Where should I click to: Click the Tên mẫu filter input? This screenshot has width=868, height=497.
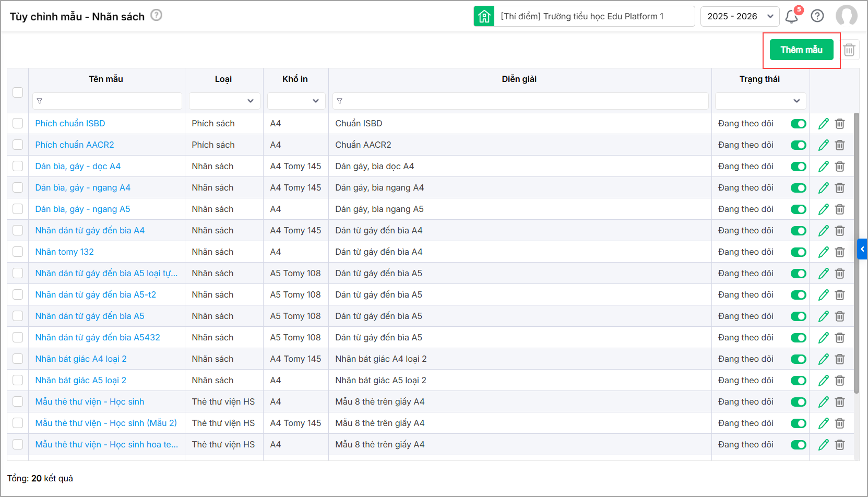point(107,101)
